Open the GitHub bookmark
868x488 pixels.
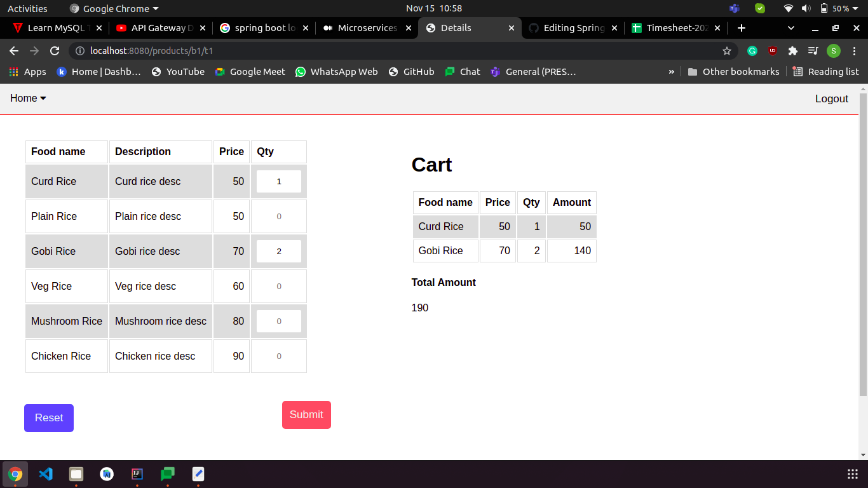(x=411, y=72)
